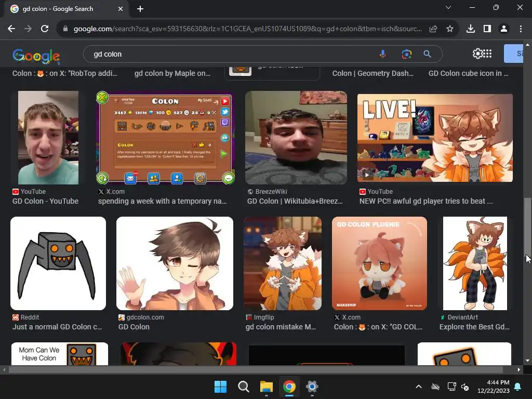Open Windows taskbar search
Screen dimensions: 532x399
(243, 387)
